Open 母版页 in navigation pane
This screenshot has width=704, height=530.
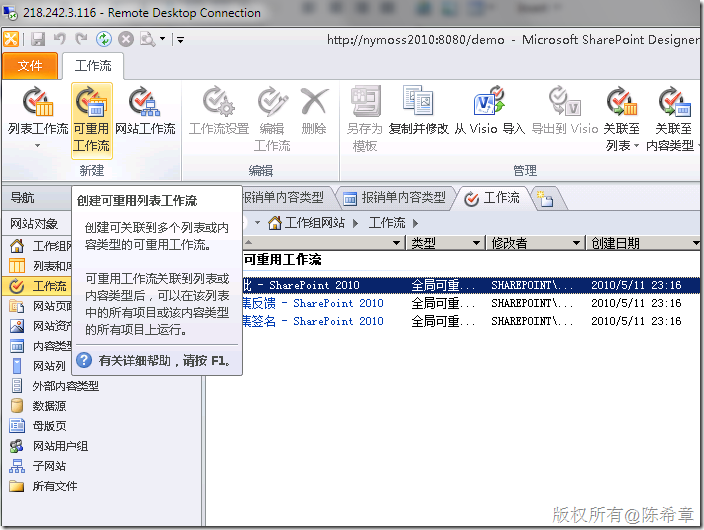39,426
